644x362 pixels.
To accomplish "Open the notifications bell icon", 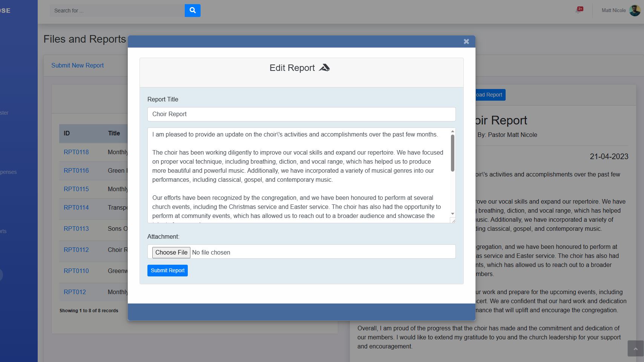I will pyautogui.click(x=579, y=10).
